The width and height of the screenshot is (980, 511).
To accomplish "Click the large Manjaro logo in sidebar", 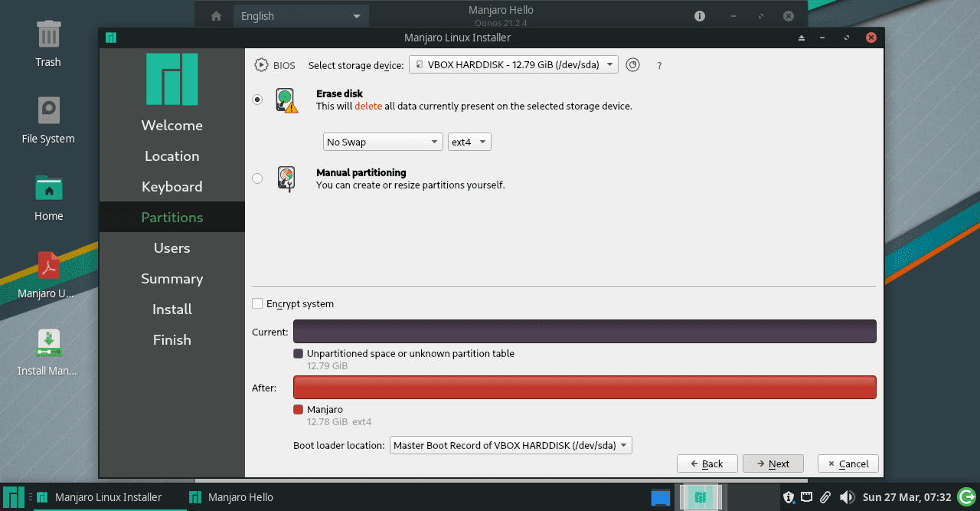I will point(172,79).
